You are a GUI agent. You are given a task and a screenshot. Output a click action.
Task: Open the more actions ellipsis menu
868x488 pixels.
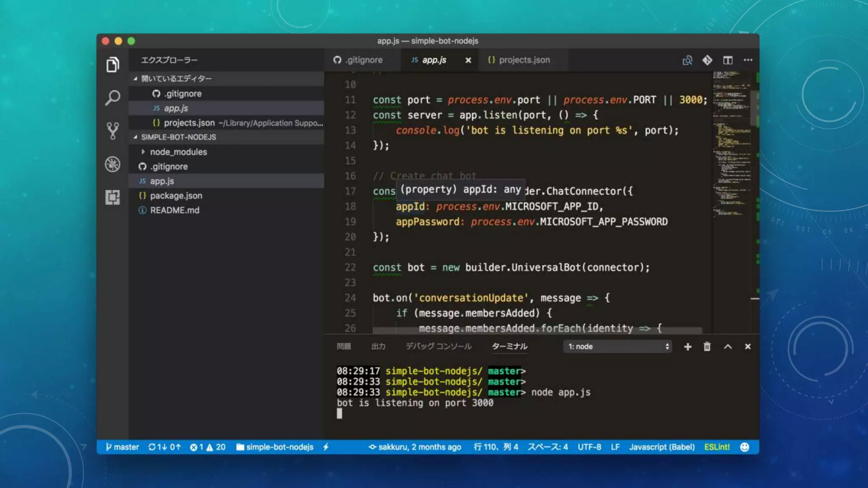[x=748, y=60]
